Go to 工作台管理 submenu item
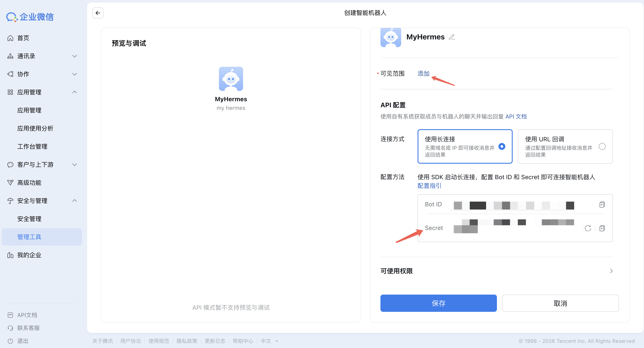Screen dimensions: 644x348 pyautogui.click(x=32, y=146)
